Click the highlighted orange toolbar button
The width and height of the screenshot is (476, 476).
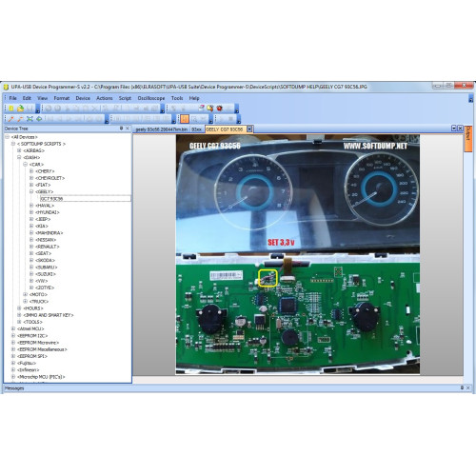185,119
